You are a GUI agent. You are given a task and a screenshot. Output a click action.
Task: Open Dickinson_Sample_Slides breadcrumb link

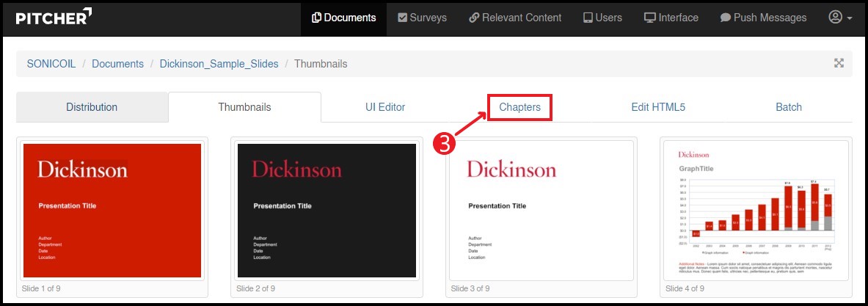219,64
